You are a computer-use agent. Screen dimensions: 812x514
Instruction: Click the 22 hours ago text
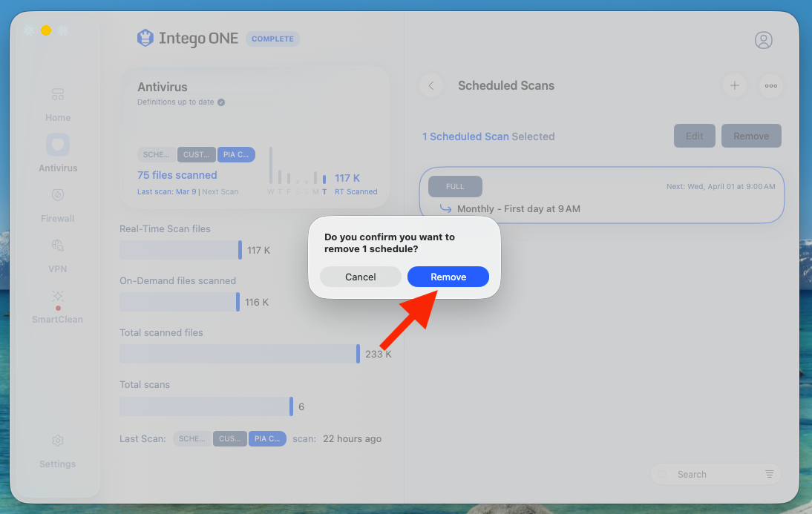point(352,439)
